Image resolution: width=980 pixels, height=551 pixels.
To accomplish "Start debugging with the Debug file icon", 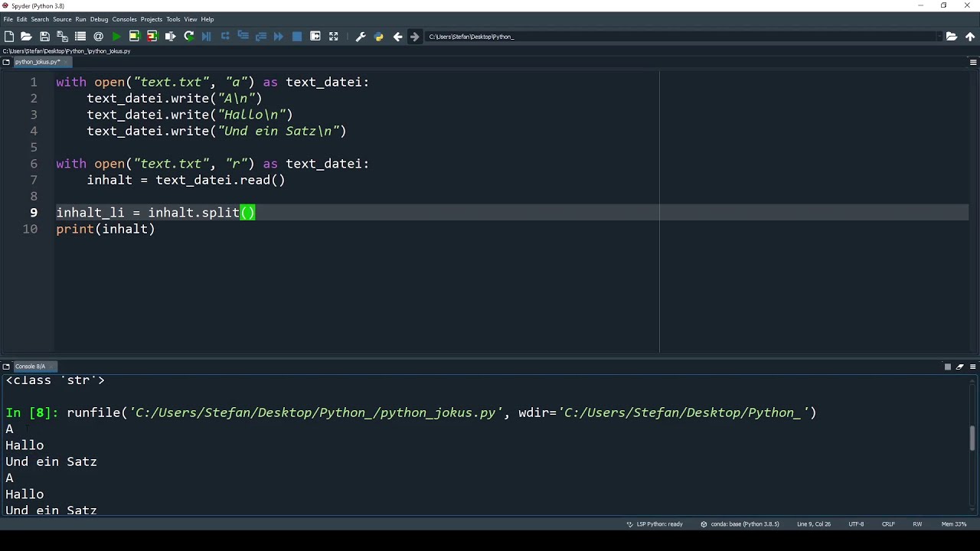I will point(207,36).
